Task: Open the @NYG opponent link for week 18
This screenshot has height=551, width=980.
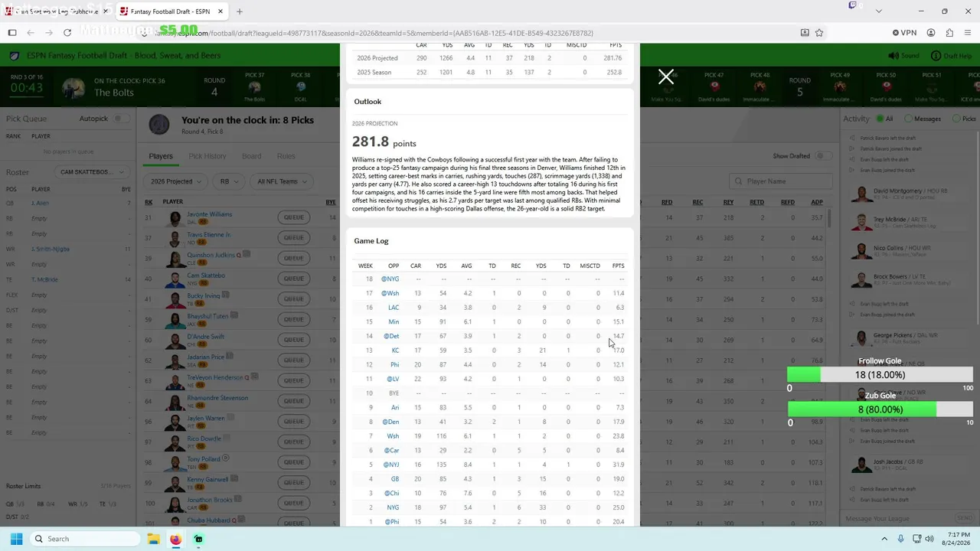Action: (x=390, y=279)
